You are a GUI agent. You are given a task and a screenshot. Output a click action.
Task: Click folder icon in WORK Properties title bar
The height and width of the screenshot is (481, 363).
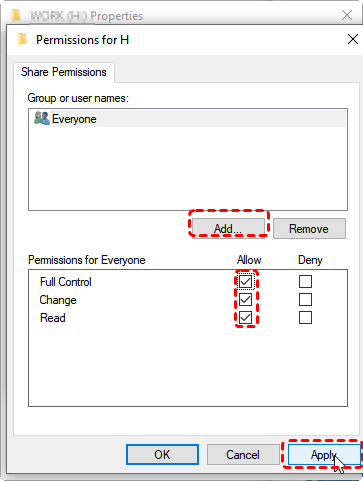click(x=16, y=15)
